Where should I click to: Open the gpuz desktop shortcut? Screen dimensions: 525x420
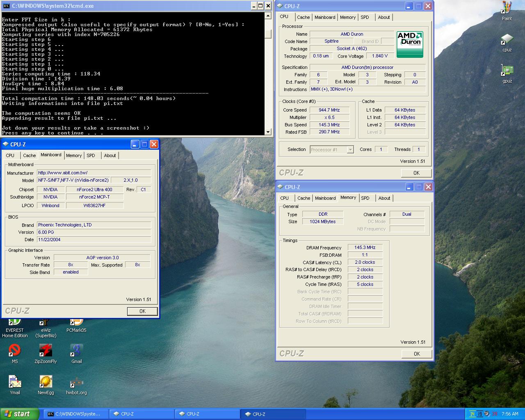click(507, 74)
